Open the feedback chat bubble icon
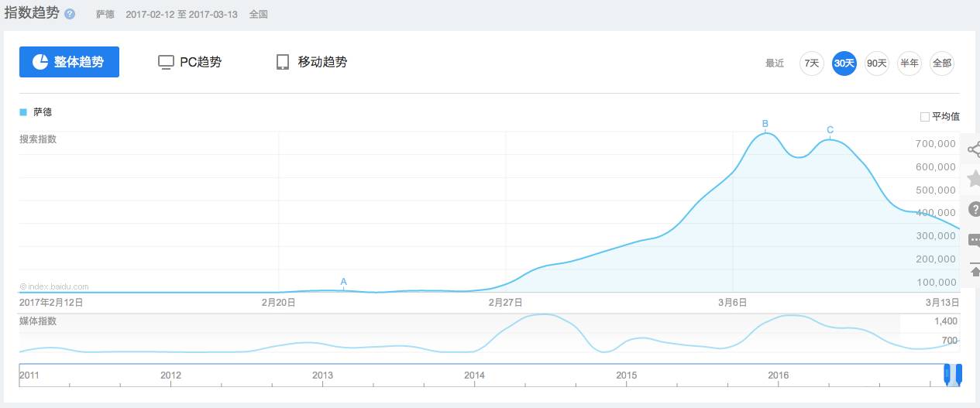The width and height of the screenshot is (980, 408). [974, 240]
